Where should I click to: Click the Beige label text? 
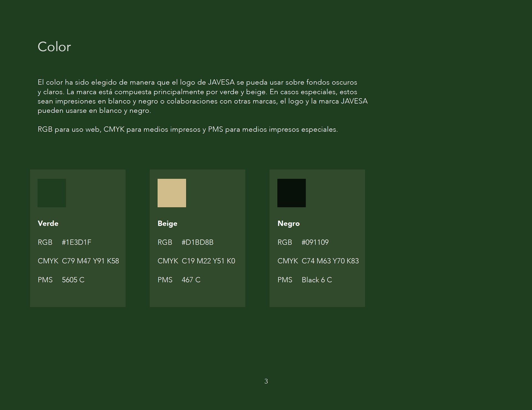(x=167, y=223)
